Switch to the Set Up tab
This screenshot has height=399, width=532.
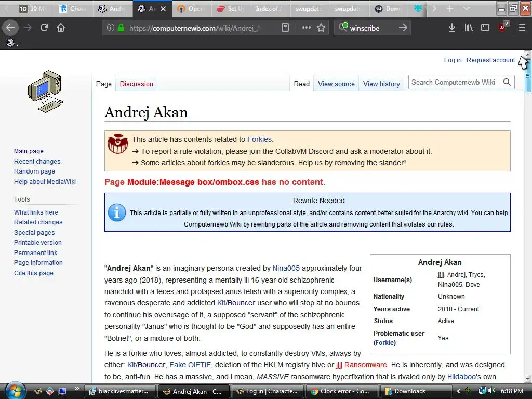tap(231, 9)
